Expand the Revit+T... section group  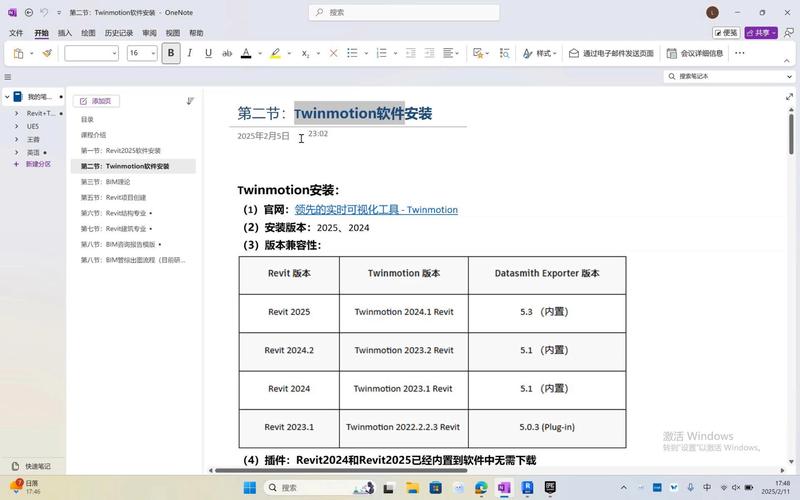[x=16, y=113]
